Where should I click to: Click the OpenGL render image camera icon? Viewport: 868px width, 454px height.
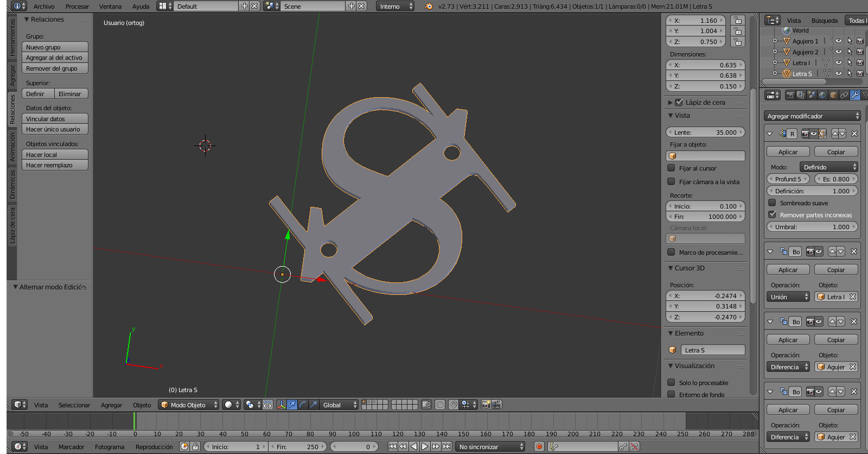(486, 405)
